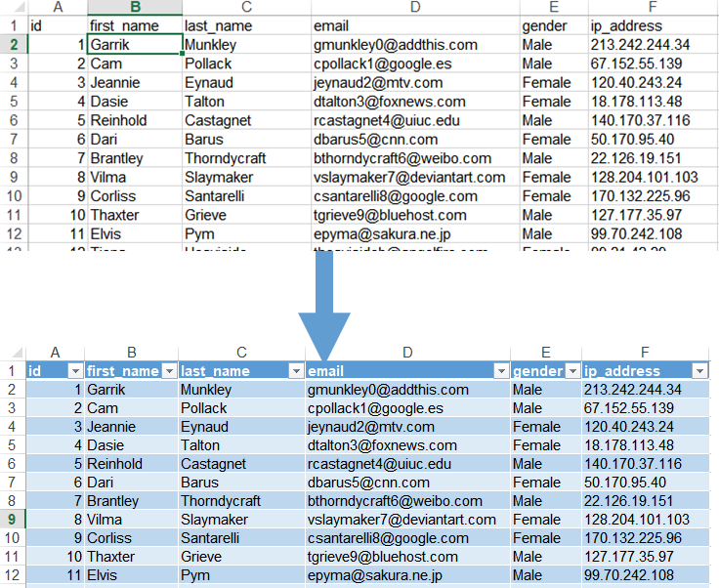
Task: Click Thaxter in the formatted table
Action: 111,557
